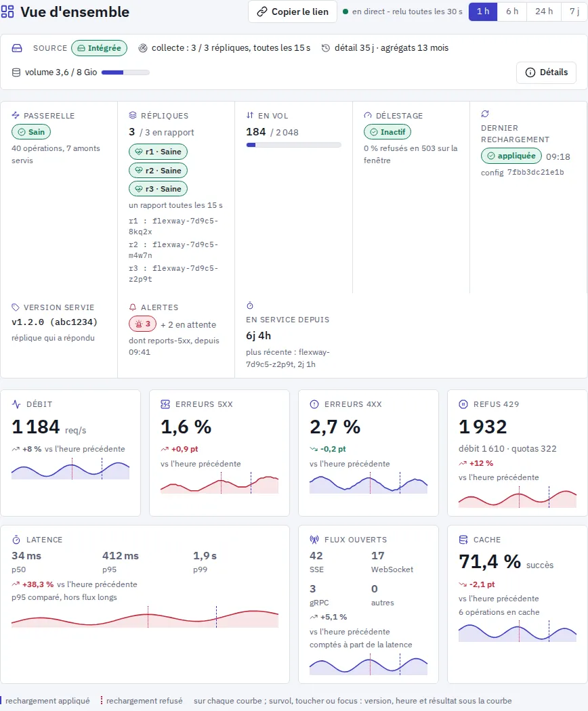
Task: Click the r3 · Saine replica badge
Action: coord(158,189)
